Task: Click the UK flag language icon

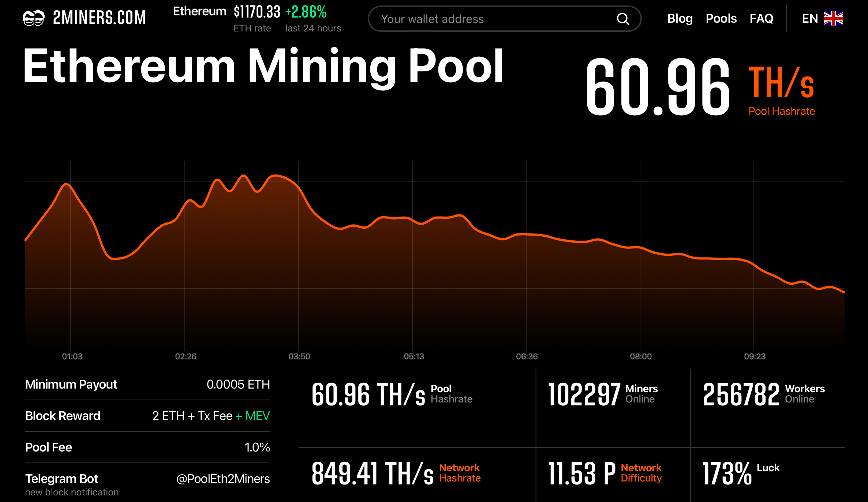Action: 836,19
